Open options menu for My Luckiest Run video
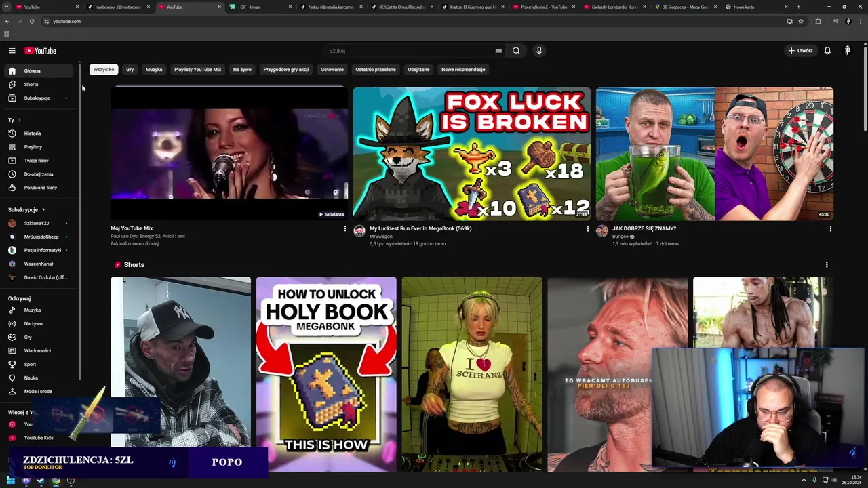The height and width of the screenshot is (488, 868). coord(587,229)
